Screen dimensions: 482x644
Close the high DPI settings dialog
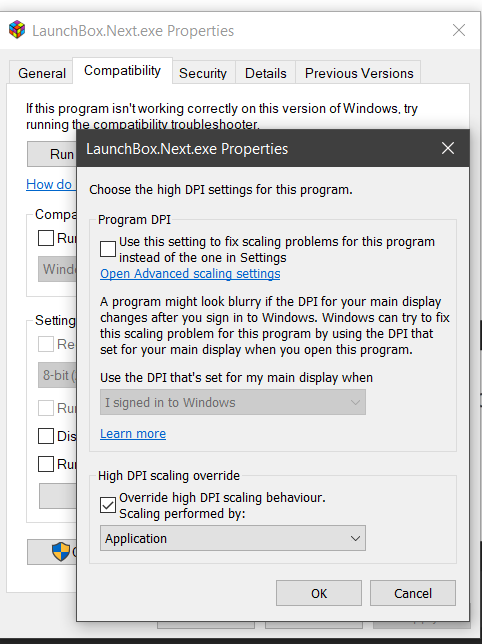pos(448,148)
